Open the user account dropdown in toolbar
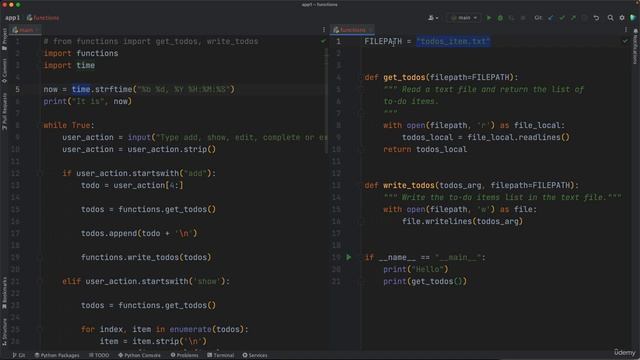Image resolution: width=640 pixels, height=360 pixels. (x=433, y=18)
